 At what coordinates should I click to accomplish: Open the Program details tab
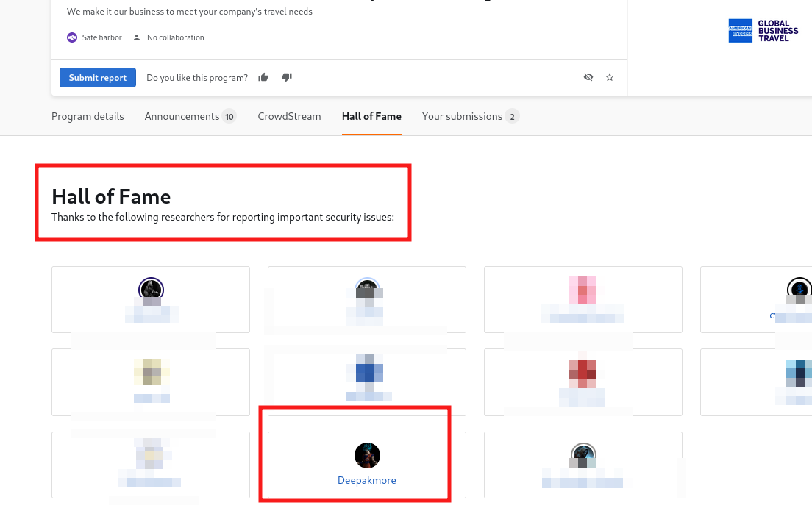pyautogui.click(x=88, y=116)
